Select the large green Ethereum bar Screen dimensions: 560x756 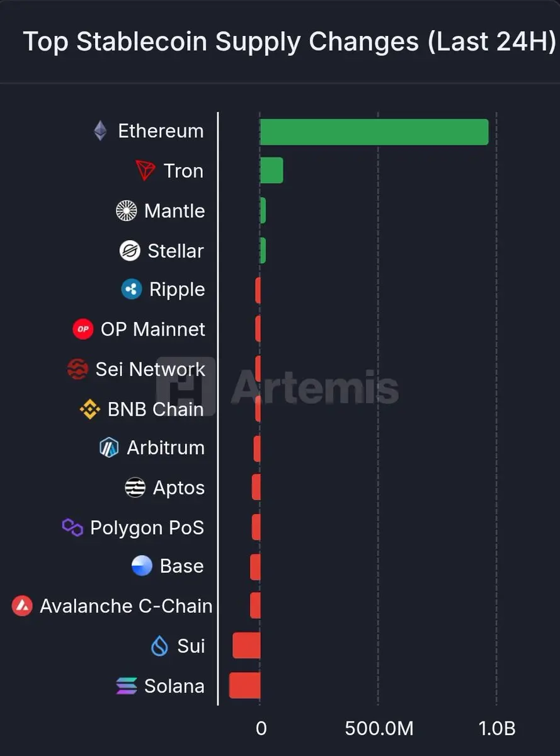click(x=374, y=132)
